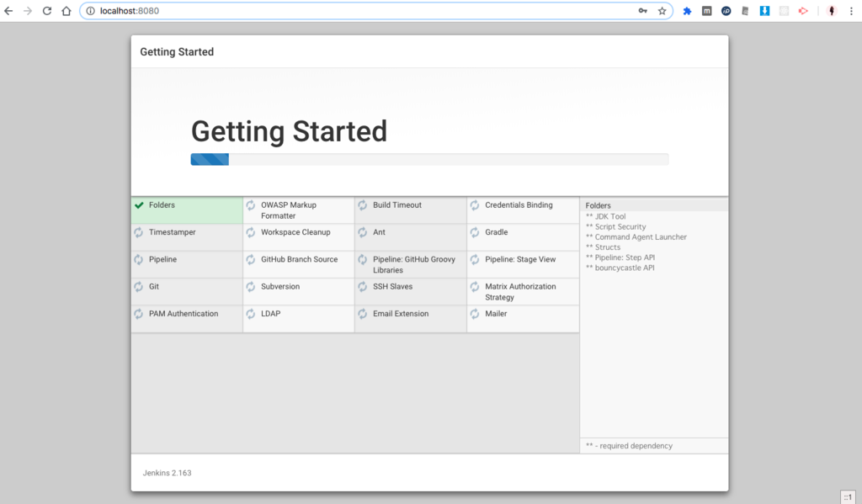The height and width of the screenshot is (504, 862).
Task: Open the blue download arrow extension
Action: tap(764, 11)
